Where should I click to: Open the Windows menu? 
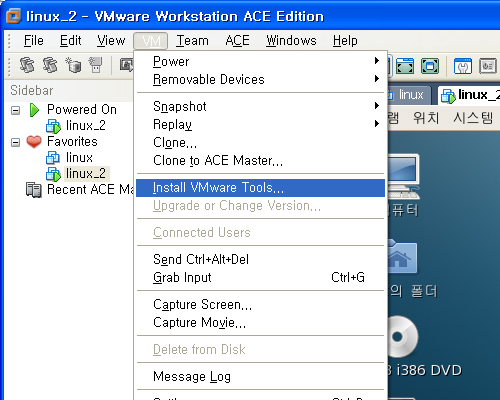291,41
